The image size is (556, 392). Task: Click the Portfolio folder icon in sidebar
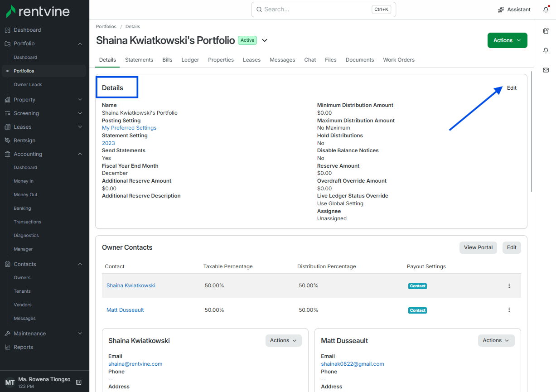coord(7,44)
